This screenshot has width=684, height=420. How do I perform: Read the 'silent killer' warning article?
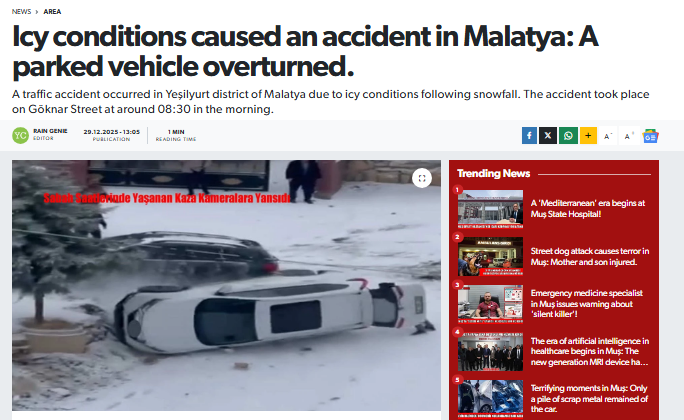coord(587,304)
